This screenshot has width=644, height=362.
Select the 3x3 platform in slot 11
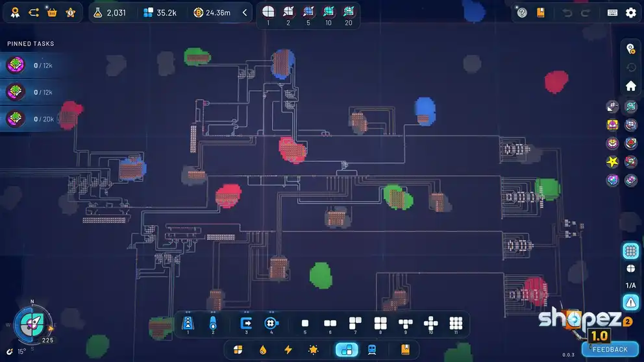pos(456,323)
